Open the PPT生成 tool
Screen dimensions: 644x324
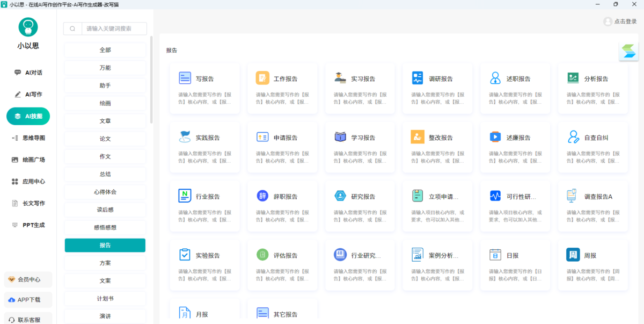[28, 225]
